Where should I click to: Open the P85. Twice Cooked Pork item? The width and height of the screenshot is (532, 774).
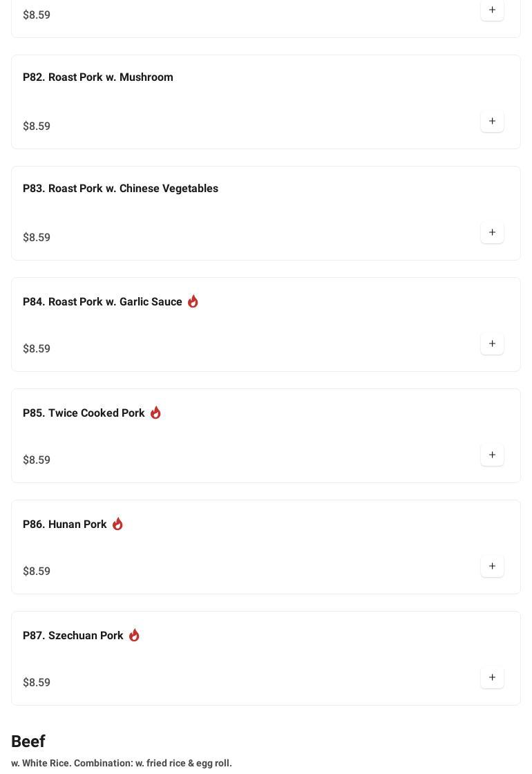point(84,413)
